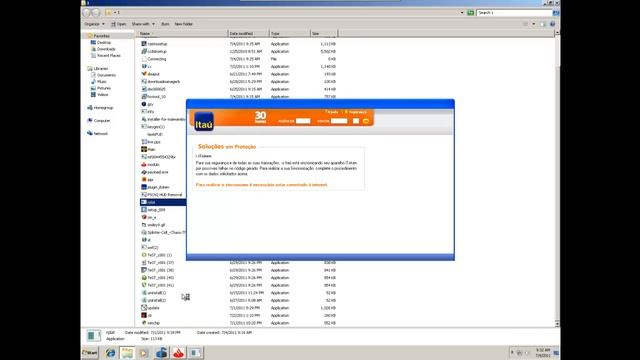The image size is (640, 360).
Task: Open the Ajuda link in Itaú header
Action: pos(332,112)
